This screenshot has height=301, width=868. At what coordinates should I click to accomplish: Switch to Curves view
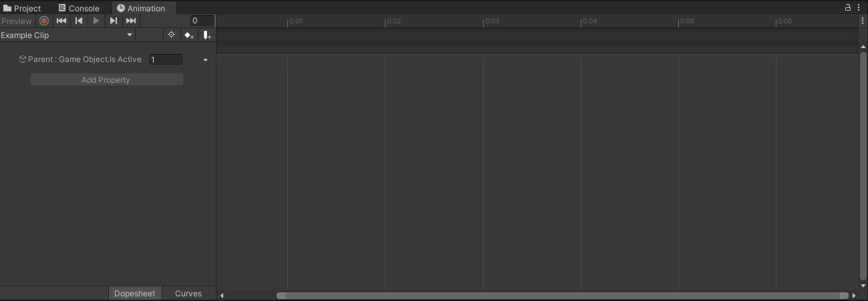coord(188,293)
